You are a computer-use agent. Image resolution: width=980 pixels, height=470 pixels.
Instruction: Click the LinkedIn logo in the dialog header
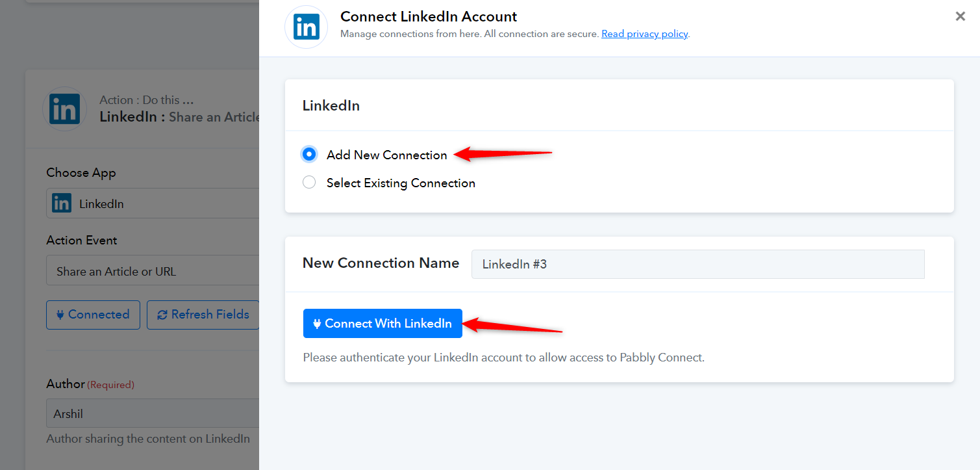pyautogui.click(x=306, y=27)
